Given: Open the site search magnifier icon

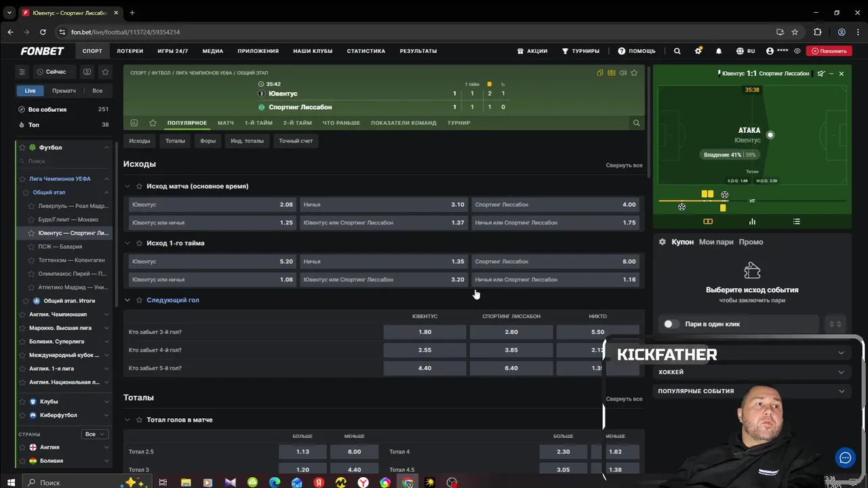Looking at the screenshot, I should tap(677, 51).
